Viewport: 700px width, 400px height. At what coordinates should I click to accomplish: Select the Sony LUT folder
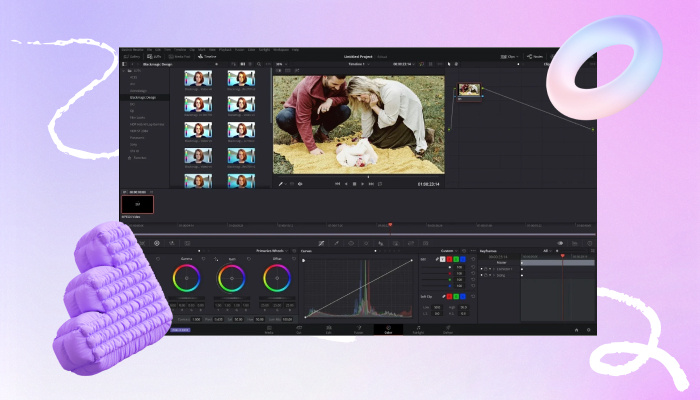(133, 144)
